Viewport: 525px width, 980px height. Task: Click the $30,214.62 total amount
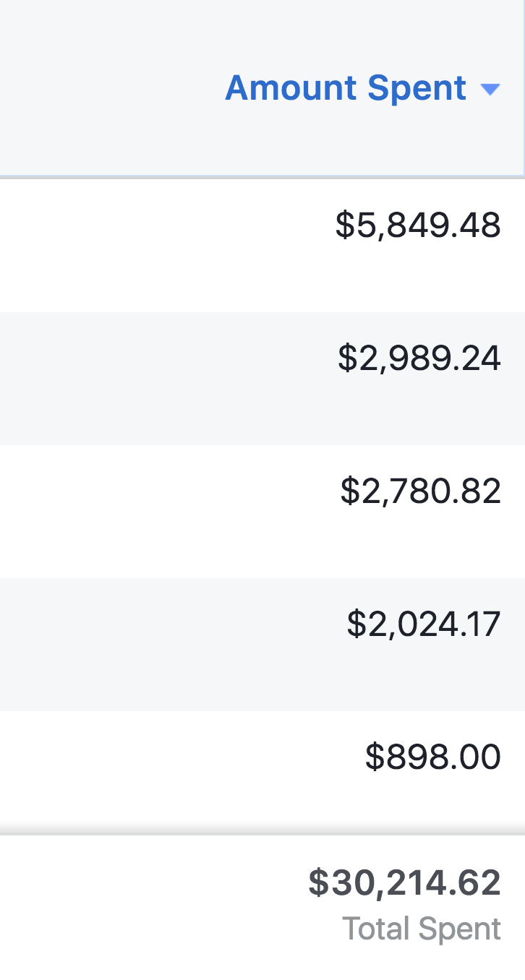[405, 883]
